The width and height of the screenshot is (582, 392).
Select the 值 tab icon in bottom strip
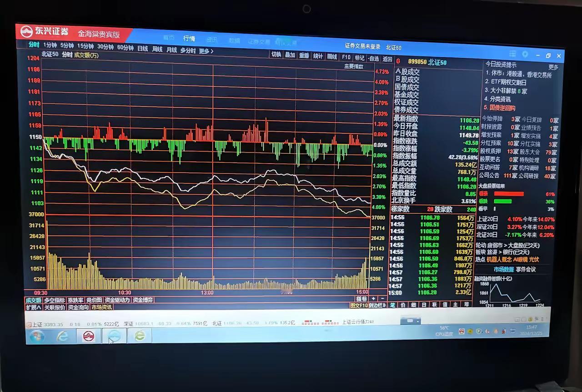(445, 305)
